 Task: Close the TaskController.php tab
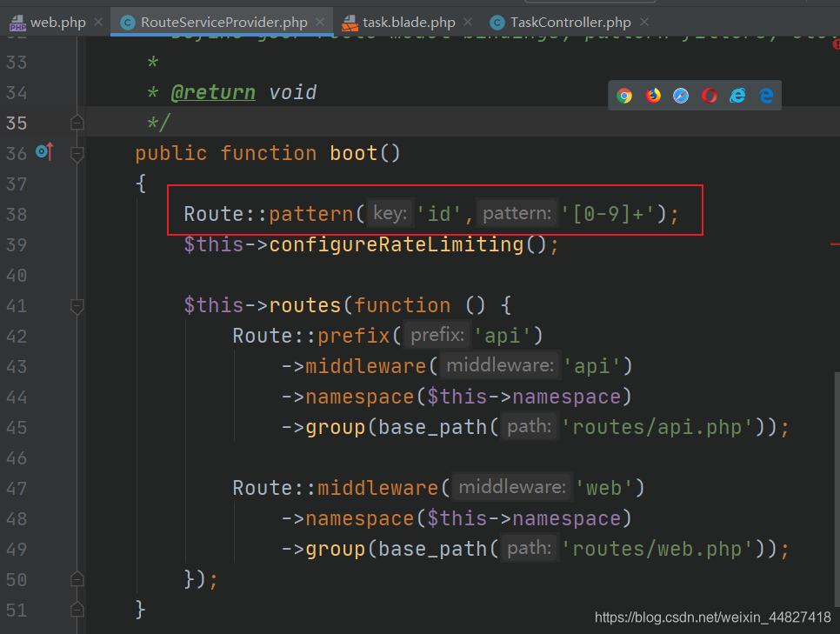point(644,22)
